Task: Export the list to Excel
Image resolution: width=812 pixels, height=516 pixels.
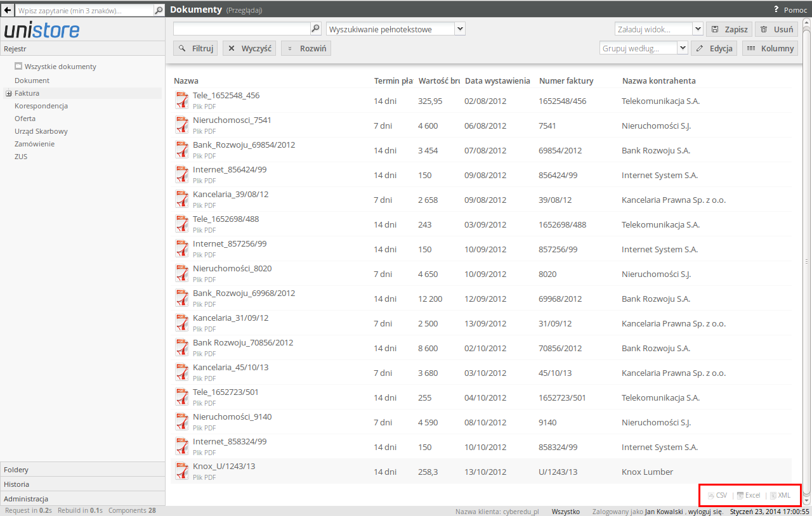Action: pyautogui.click(x=749, y=495)
